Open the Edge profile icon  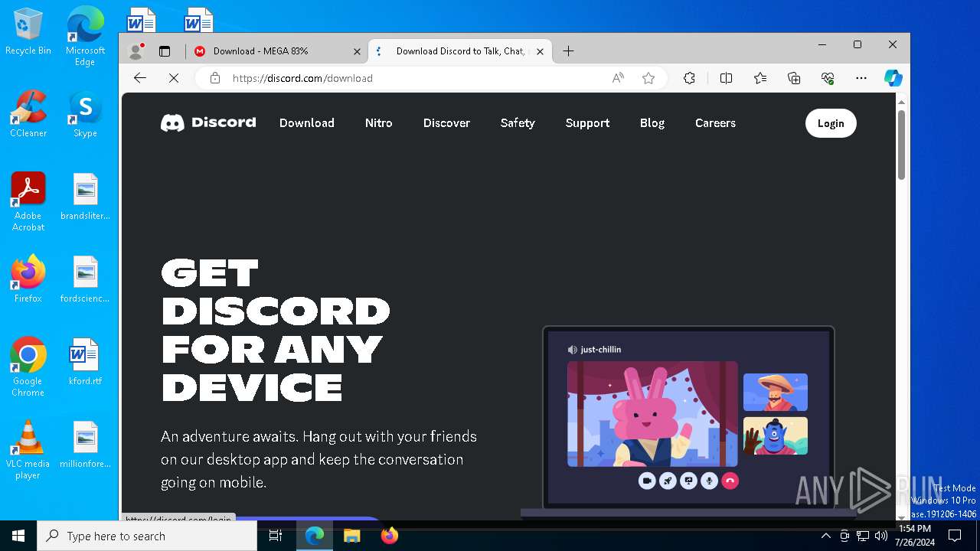136,51
